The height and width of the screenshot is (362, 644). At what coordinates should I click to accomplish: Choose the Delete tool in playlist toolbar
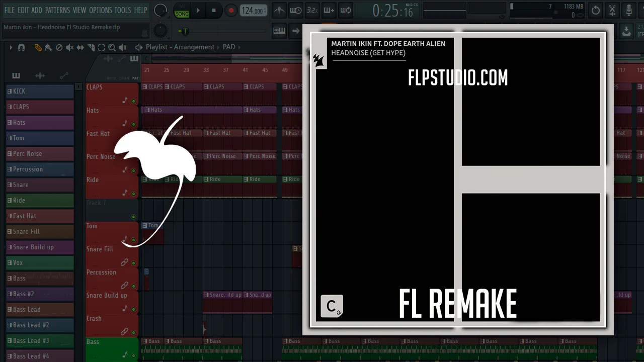(59, 47)
